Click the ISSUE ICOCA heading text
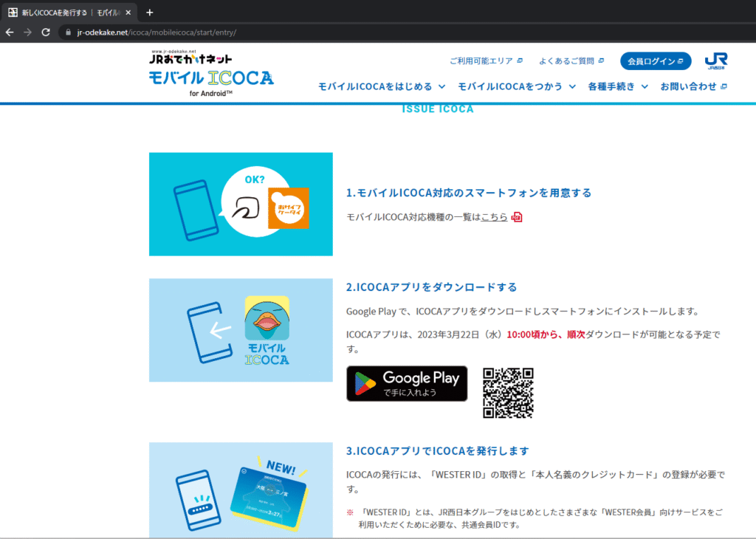Image resolution: width=756 pixels, height=539 pixels. [x=438, y=109]
